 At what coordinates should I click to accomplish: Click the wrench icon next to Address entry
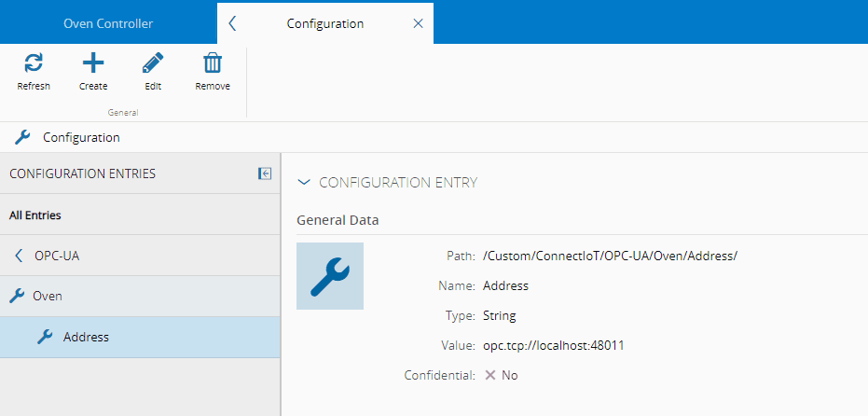(45, 337)
